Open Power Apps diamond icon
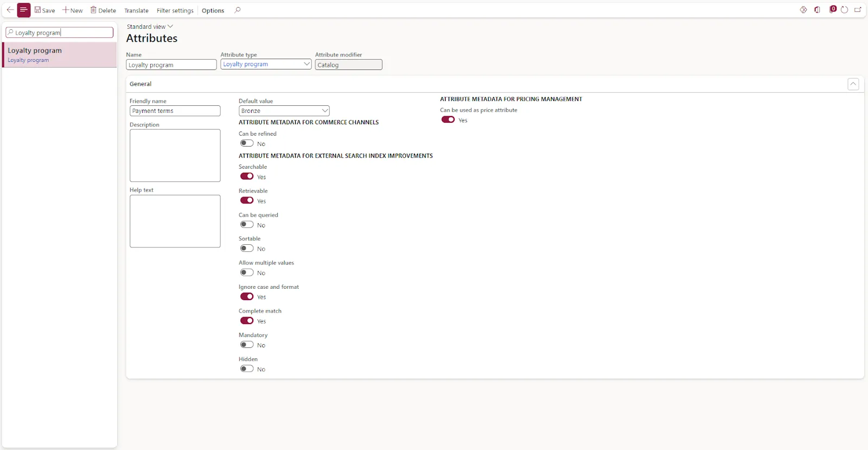The height and width of the screenshot is (450, 868). (803, 10)
